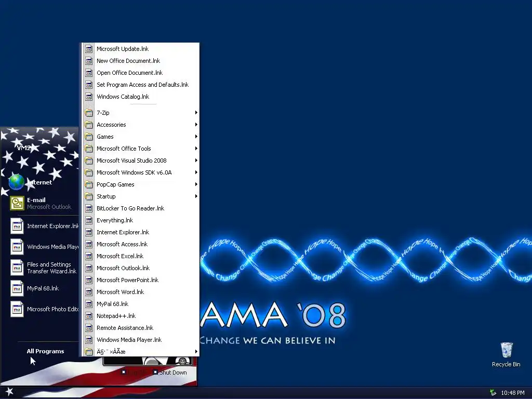
Task: Click the Microsoft Visual Studio 2008 folder icon
Action: tap(89, 161)
